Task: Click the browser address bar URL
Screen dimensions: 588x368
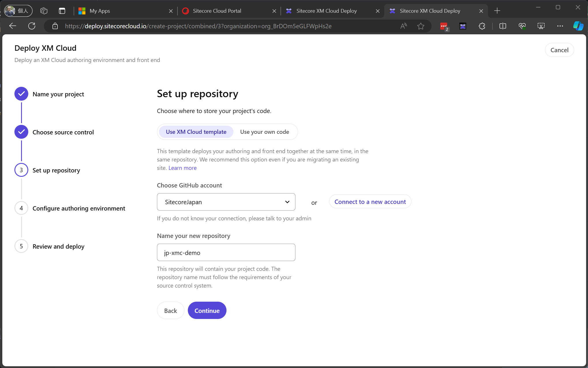Action: (x=198, y=26)
